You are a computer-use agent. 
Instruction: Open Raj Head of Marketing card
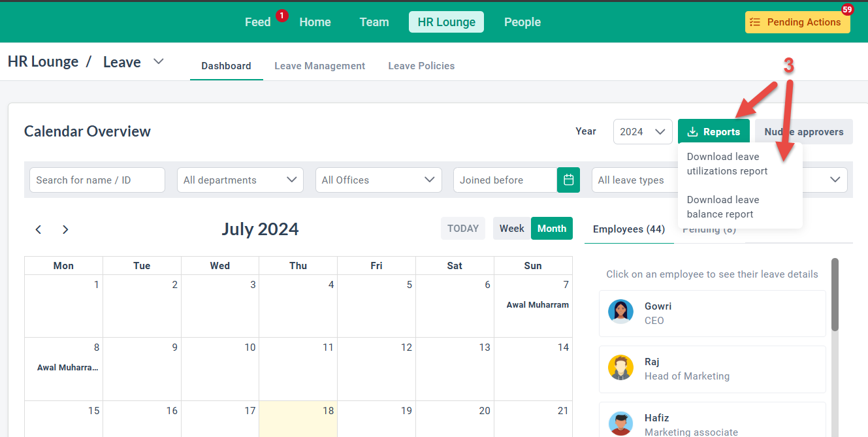point(713,369)
